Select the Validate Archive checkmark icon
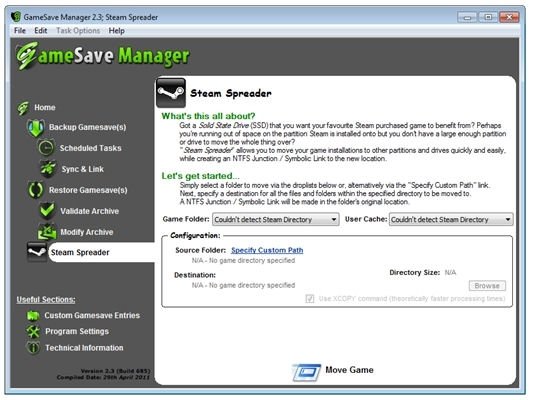Image resolution: width=533 pixels, height=400 pixels. 47,210
